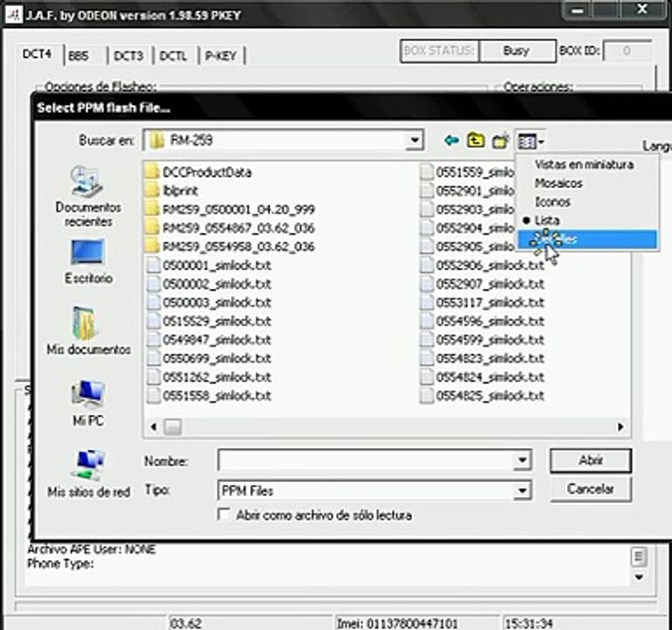Click file list scroll right arrow
The height and width of the screenshot is (630, 672).
pos(619,427)
